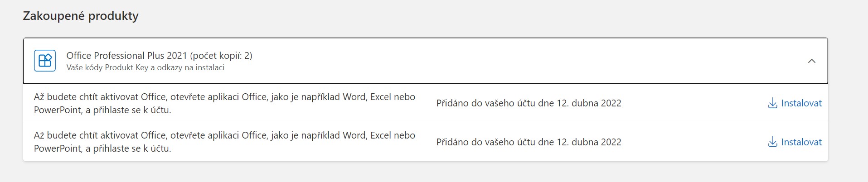Image resolution: width=868 pixels, height=182 pixels.
Task: Click second row 'Přidáno do vašeho účtu' date
Action: point(529,142)
